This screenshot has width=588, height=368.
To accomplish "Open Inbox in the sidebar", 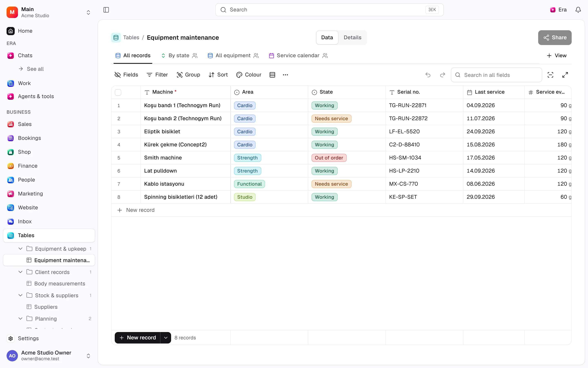I will tap(49, 221).
